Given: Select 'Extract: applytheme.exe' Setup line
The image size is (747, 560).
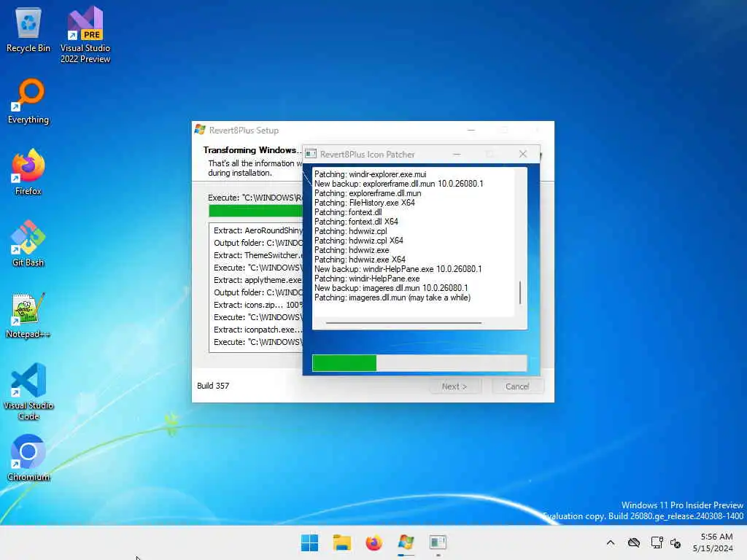Looking at the screenshot, I should (x=258, y=280).
